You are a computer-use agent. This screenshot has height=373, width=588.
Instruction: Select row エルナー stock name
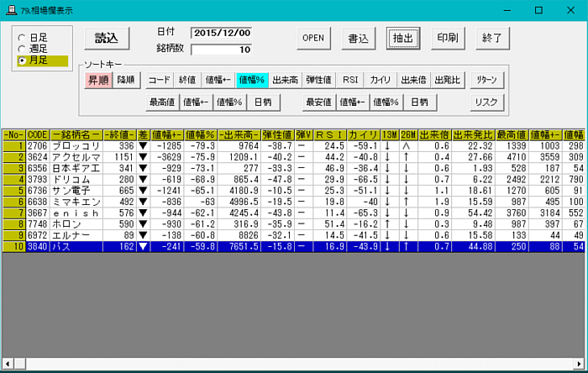tap(76, 235)
